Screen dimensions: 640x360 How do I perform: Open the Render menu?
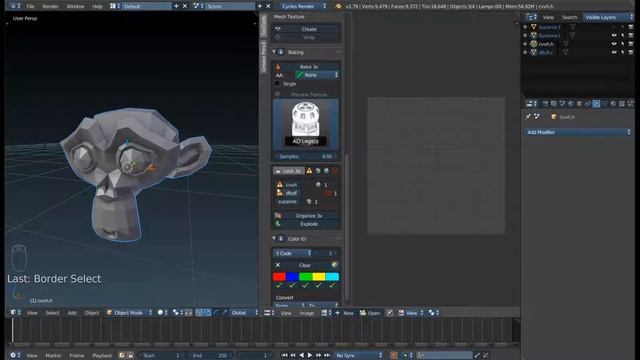(x=51, y=7)
